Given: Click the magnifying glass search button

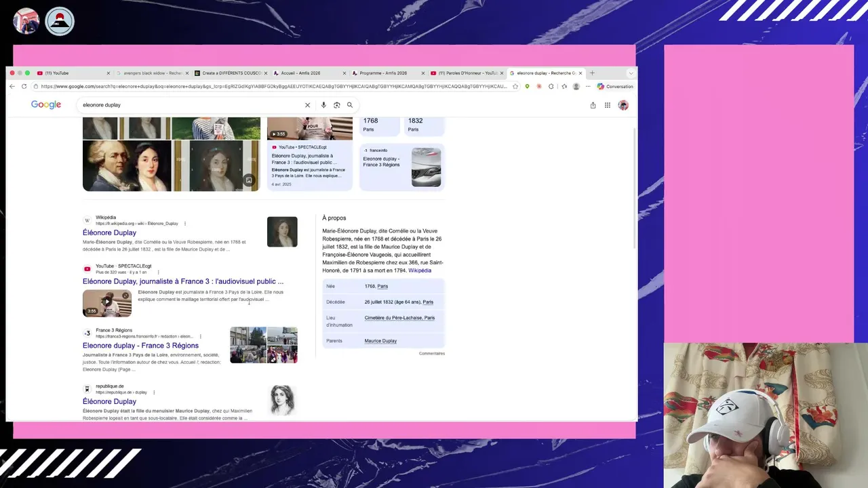Looking at the screenshot, I should point(350,105).
